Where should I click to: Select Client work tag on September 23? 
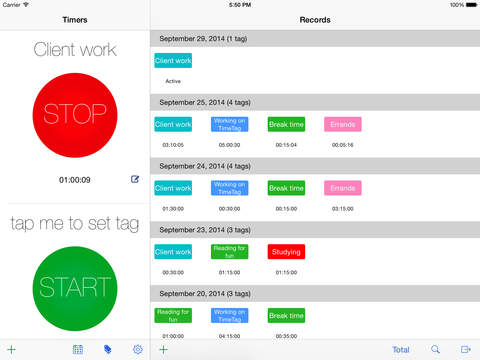point(173,252)
